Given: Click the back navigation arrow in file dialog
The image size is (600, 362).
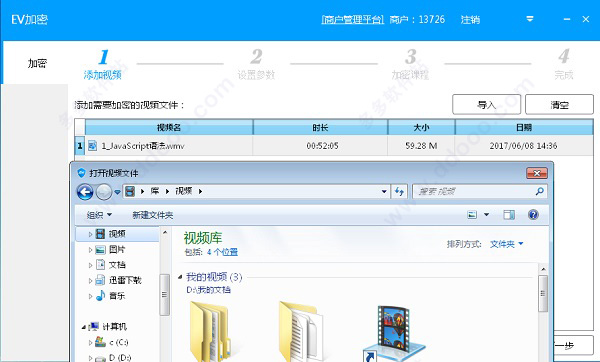Looking at the screenshot, I should click(x=85, y=192).
